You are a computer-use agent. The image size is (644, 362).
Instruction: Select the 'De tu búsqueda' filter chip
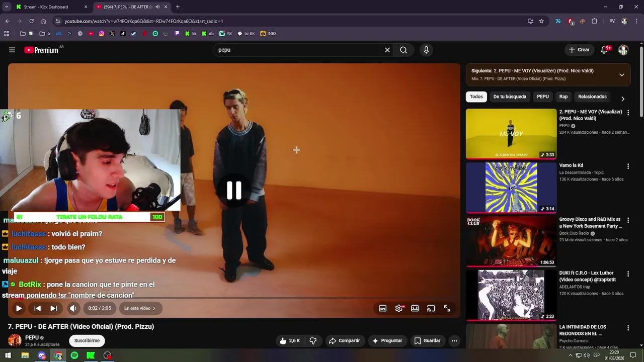coord(510,97)
